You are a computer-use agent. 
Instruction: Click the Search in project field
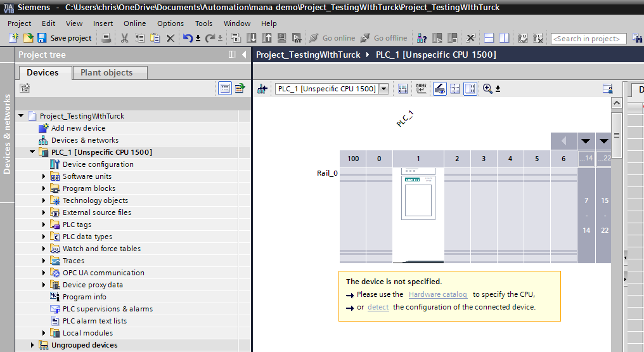tap(589, 39)
